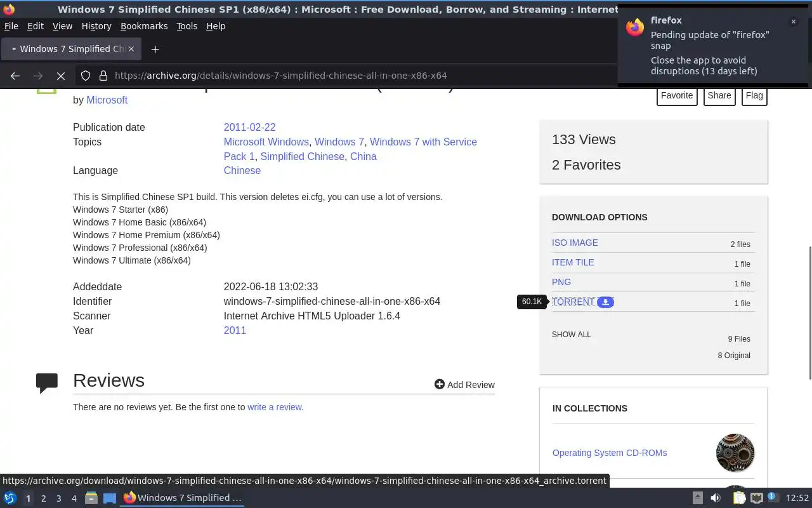Select the Windows 7 Simplified Chinese tab
The image size is (812, 508).
[x=71, y=49]
